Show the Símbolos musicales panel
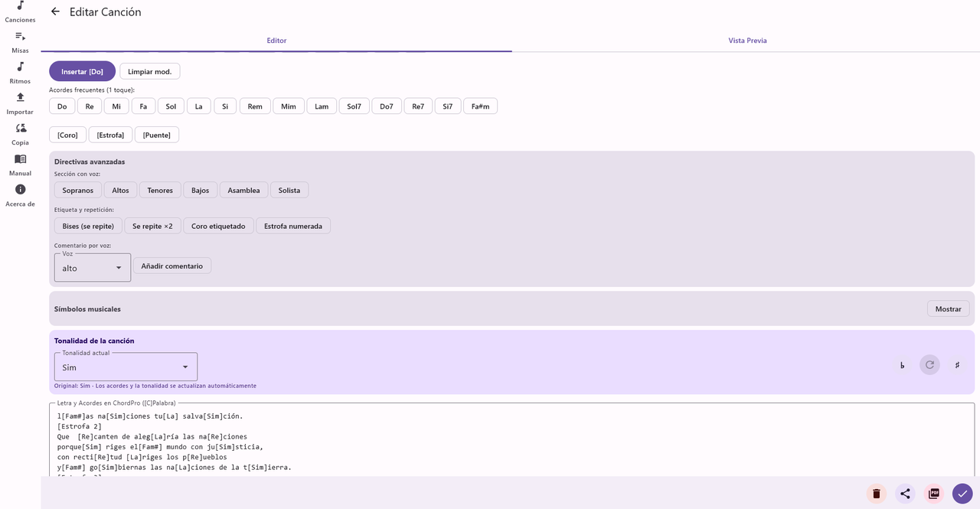This screenshot has height=509, width=980. 948,308
